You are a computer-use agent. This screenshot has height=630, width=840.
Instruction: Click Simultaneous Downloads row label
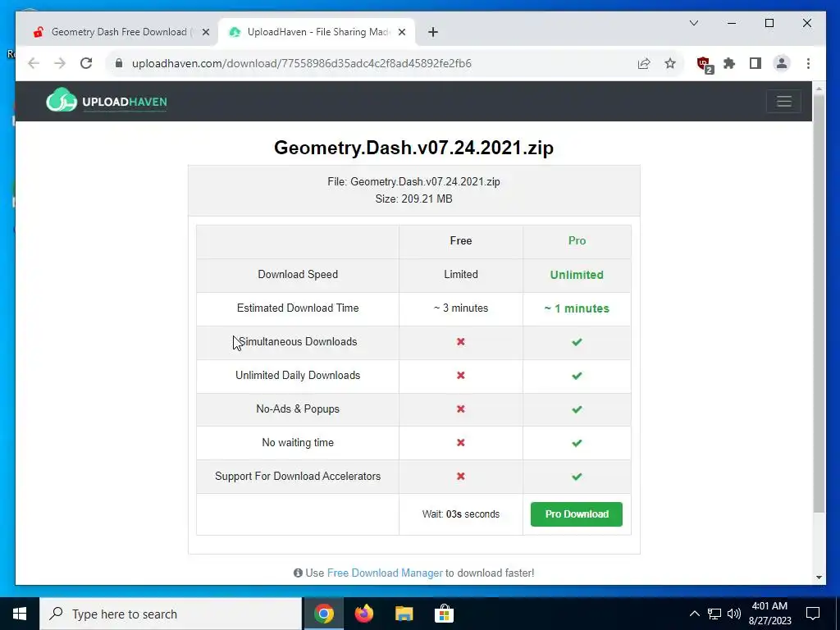coord(298,342)
